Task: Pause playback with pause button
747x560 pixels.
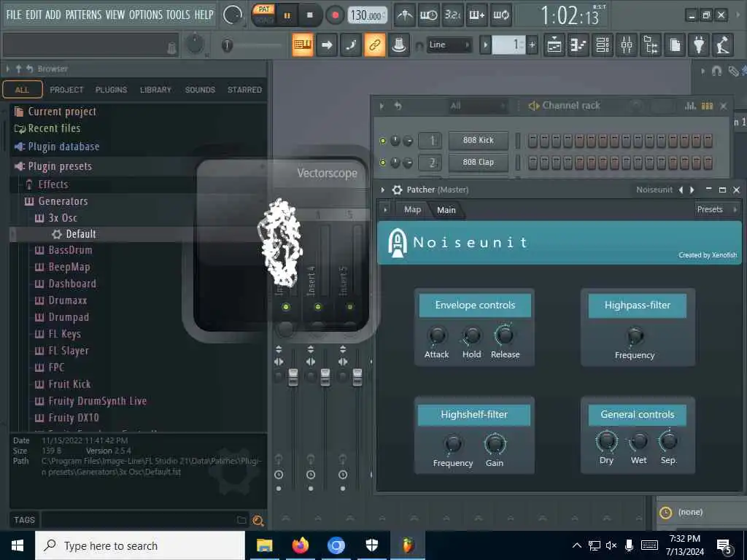Action: (287, 15)
